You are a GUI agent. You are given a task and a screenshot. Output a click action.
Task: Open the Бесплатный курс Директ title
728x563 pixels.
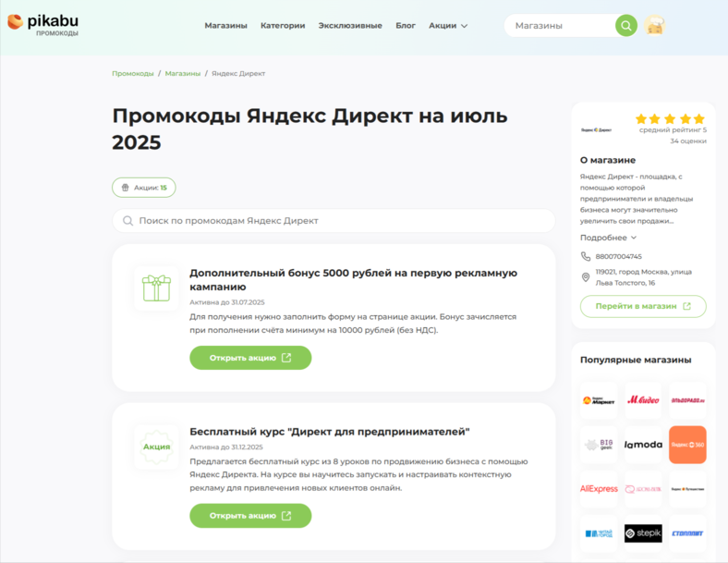click(x=330, y=432)
